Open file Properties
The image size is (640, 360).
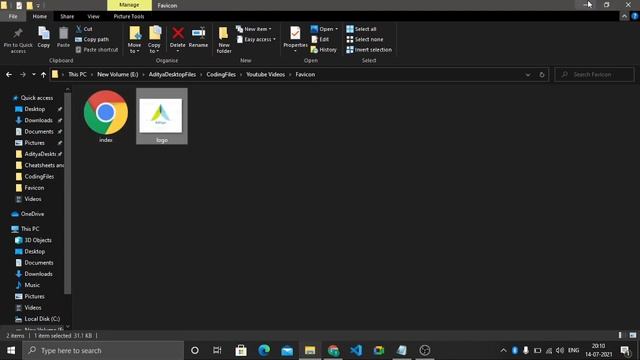tap(295, 40)
